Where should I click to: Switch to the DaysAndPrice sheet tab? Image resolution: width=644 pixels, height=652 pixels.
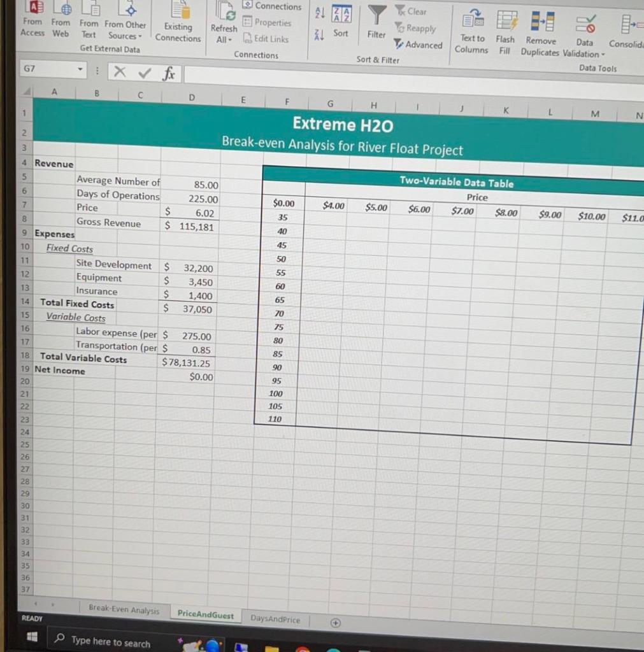(275, 618)
